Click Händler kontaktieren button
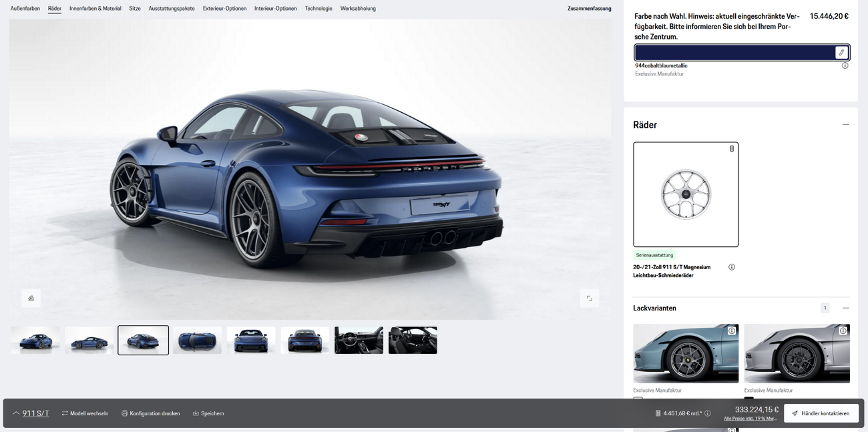 coord(821,413)
